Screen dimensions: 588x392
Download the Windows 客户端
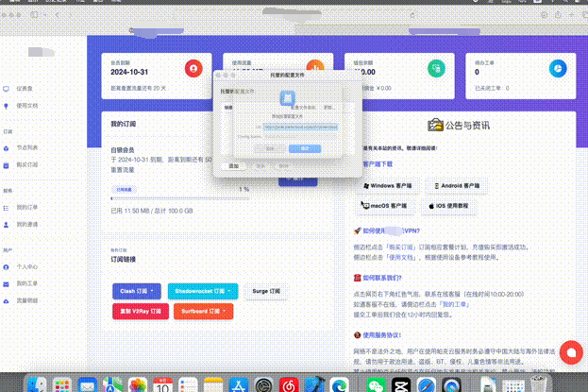coord(387,186)
